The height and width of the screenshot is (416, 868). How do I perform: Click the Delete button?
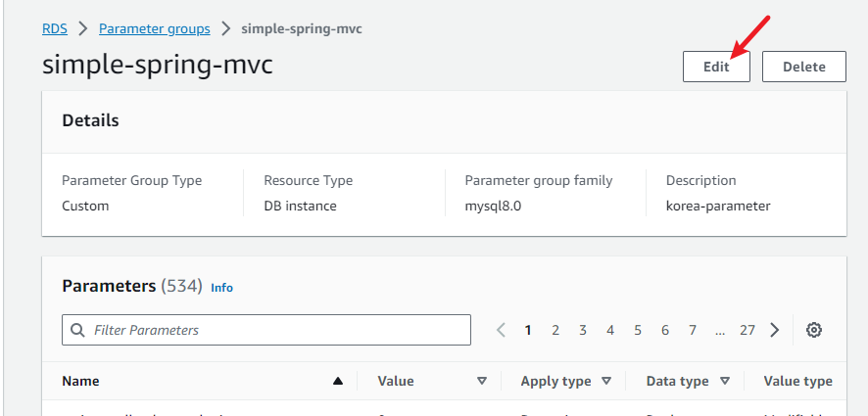click(x=803, y=67)
